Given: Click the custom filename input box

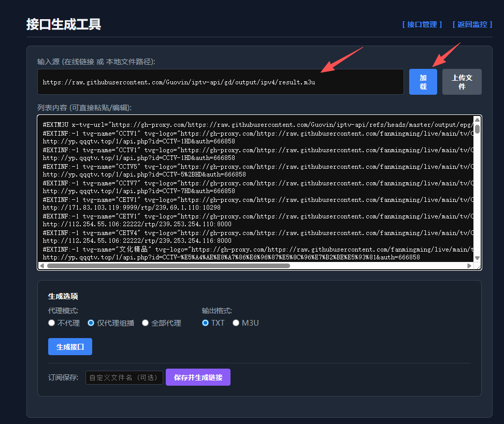Looking at the screenshot, I should (124, 377).
